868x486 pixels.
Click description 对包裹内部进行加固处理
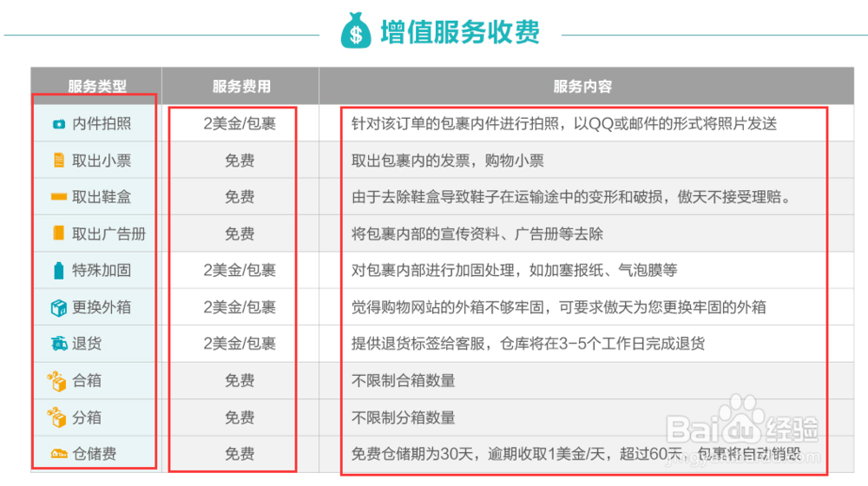pyautogui.click(x=514, y=270)
